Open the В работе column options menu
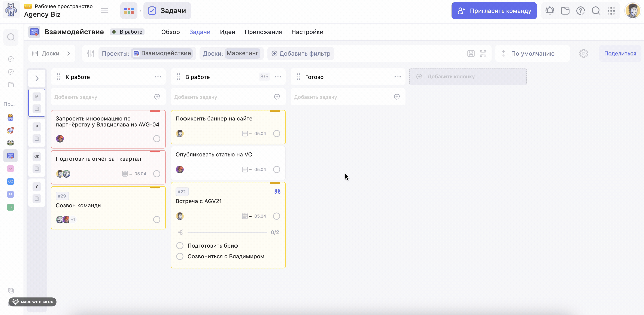The width and height of the screenshot is (644, 315). coord(278,77)
